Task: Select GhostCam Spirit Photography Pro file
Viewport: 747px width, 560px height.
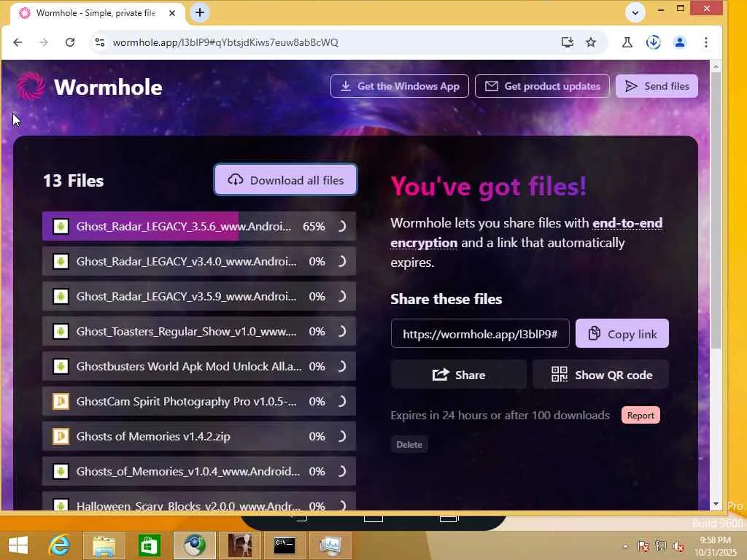Action: 198,402
